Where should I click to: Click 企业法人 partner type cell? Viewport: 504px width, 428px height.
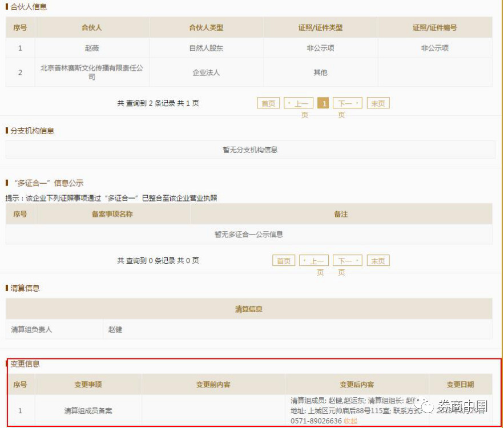(206, 72)
